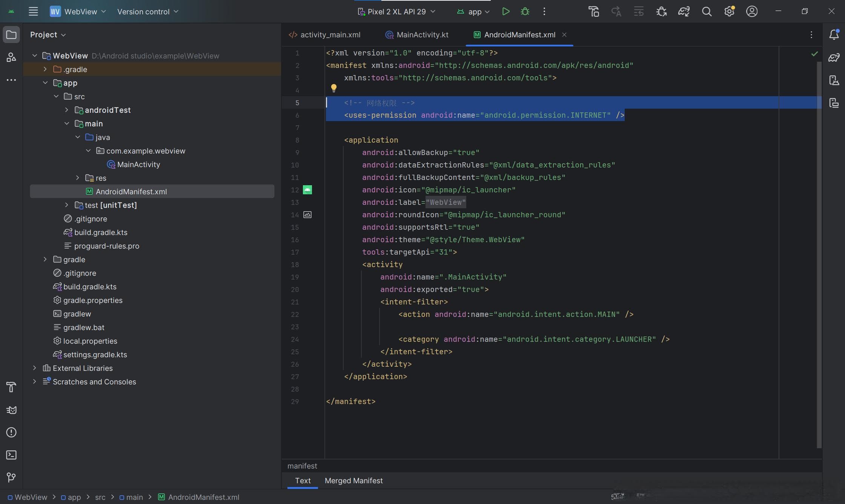Open the Gradle tool window on right sidebar

[834, 57]
